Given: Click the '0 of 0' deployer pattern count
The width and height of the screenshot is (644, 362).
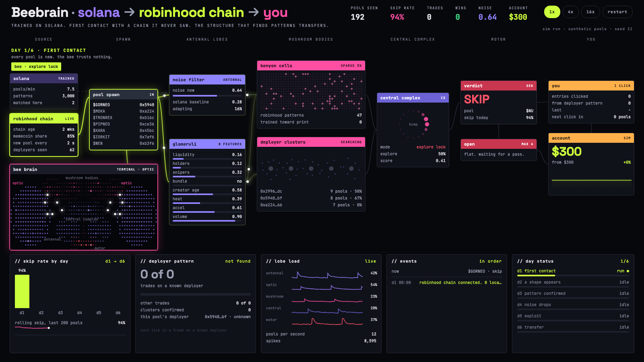Looking at the screenshot, I should coord(157,274).
